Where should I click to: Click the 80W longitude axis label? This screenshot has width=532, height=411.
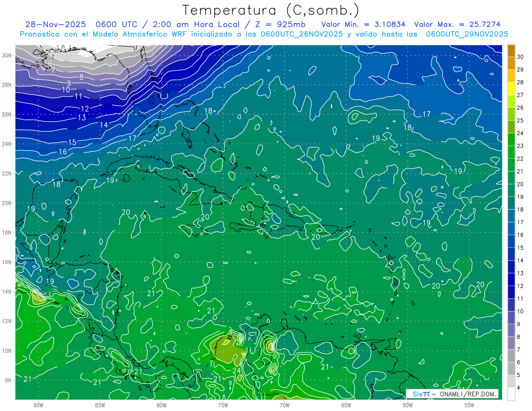click(x=161, y=405)
